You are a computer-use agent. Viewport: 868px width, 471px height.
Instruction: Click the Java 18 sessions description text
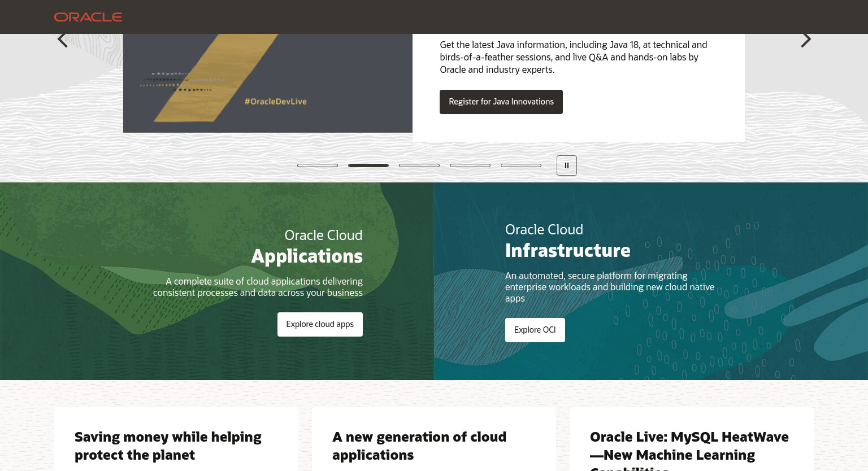click(x=574, y=57)
